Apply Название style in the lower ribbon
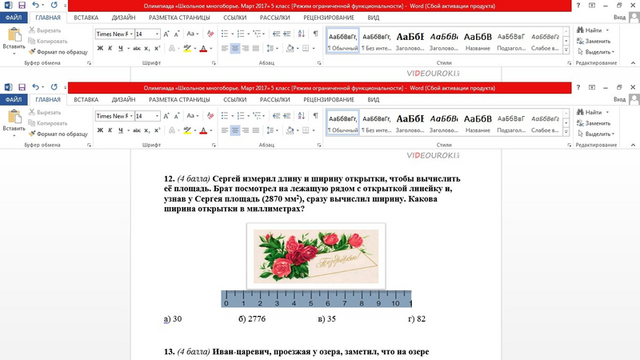Image resolution: width=640 pixels, height=360 pixels. point(478,122)
